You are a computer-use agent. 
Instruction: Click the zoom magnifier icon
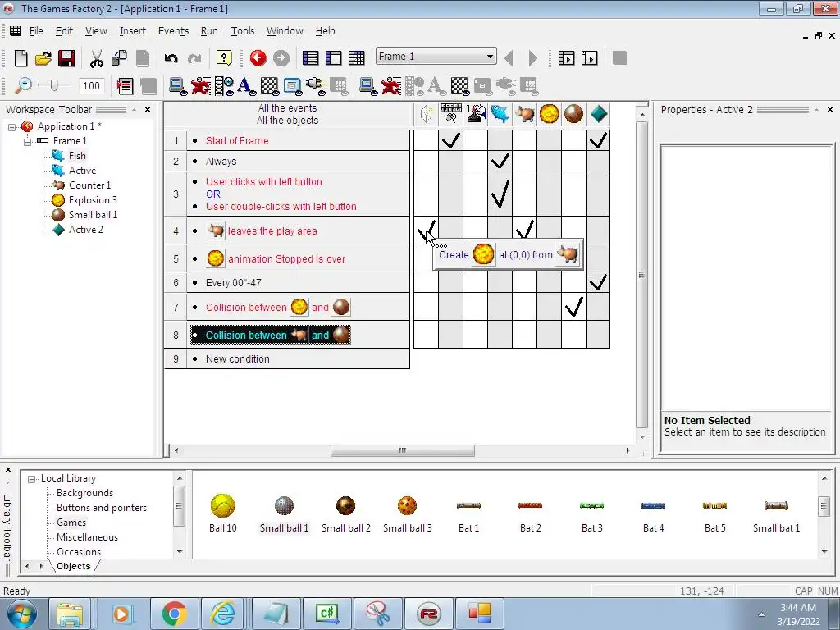point(22,85)
